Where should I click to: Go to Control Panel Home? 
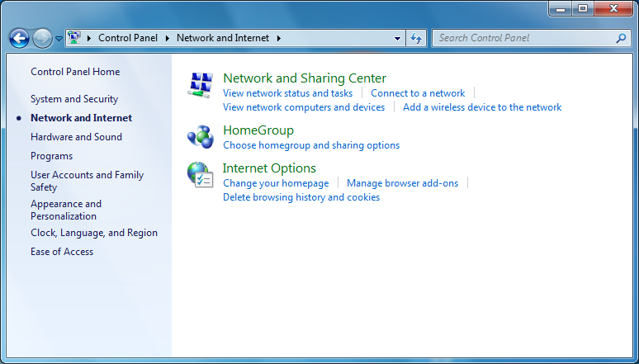pyautogui.click(x=75, y=72)
